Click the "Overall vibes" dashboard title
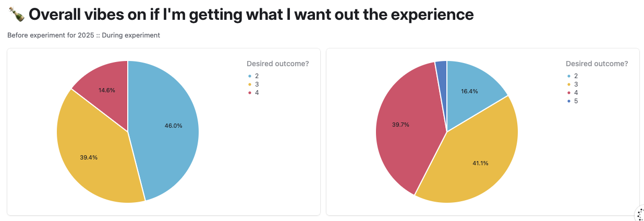The image size is (644, 221). point(250,15)
